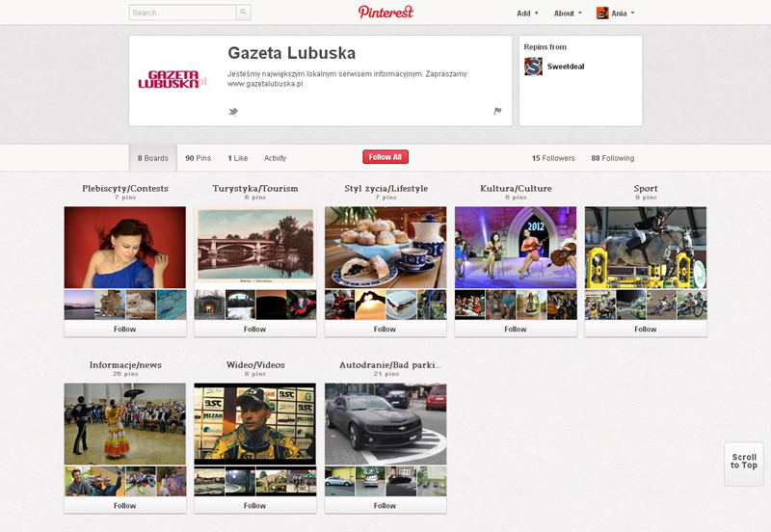
Task: Click Ania's profile avatar
Action: pos(602,13)
